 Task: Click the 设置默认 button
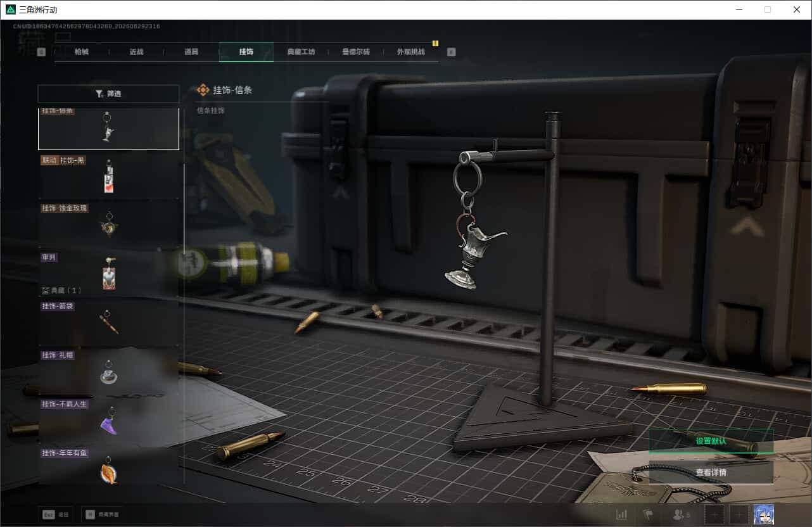711,441
